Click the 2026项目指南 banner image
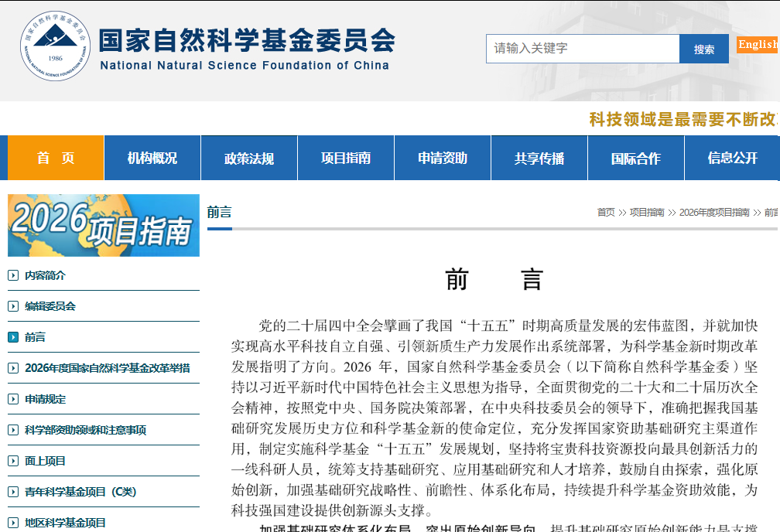Screen dimensions: 780x532 click(x=103, y=225)
